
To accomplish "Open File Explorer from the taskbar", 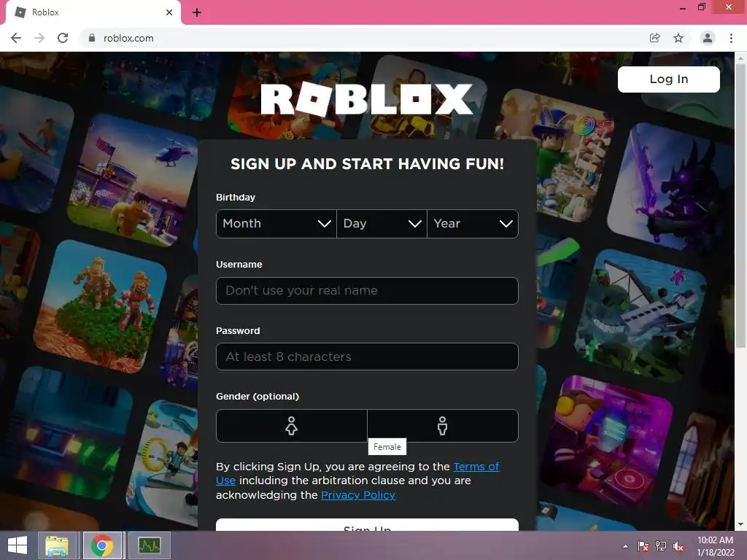I will [x=57, y=545].
